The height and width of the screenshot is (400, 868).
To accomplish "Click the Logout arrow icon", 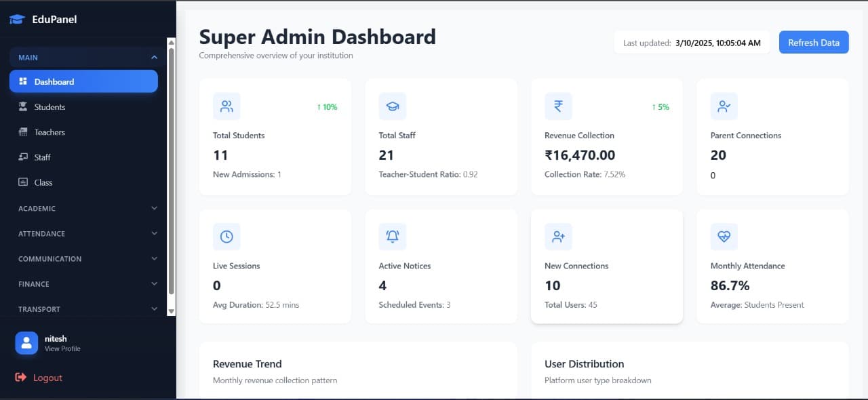I will click(21, 378).
